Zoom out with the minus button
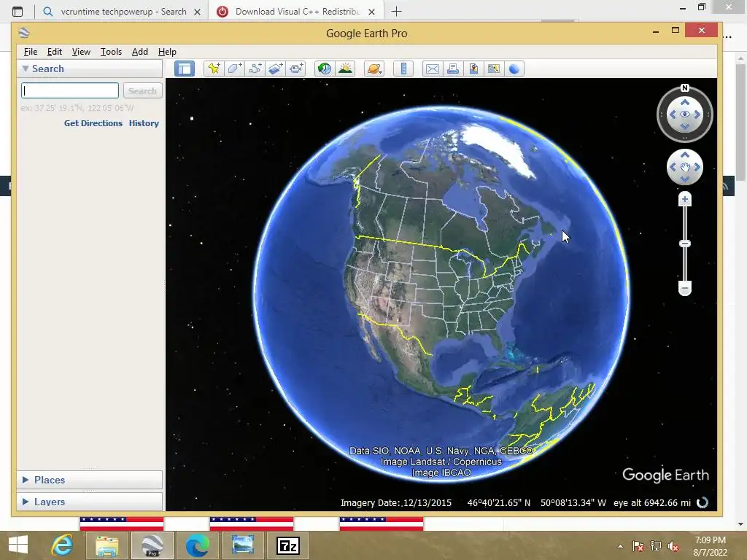Viewport: 747px width, 560px height. pos(684,288)
